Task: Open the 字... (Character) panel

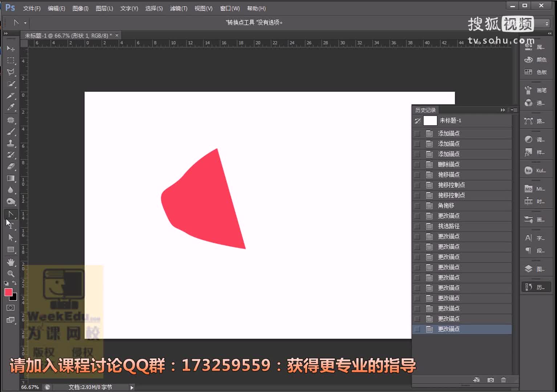Action: point(536,238)
